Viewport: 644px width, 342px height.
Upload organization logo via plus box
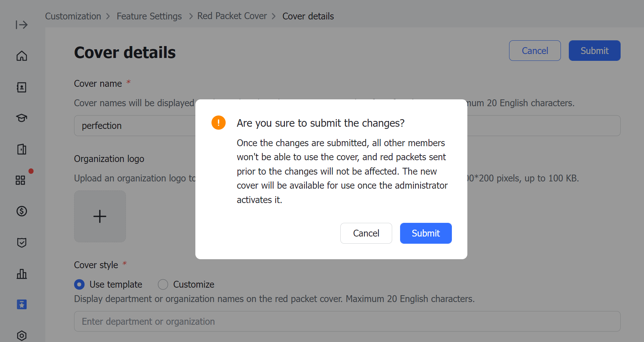tap(100, 216)
